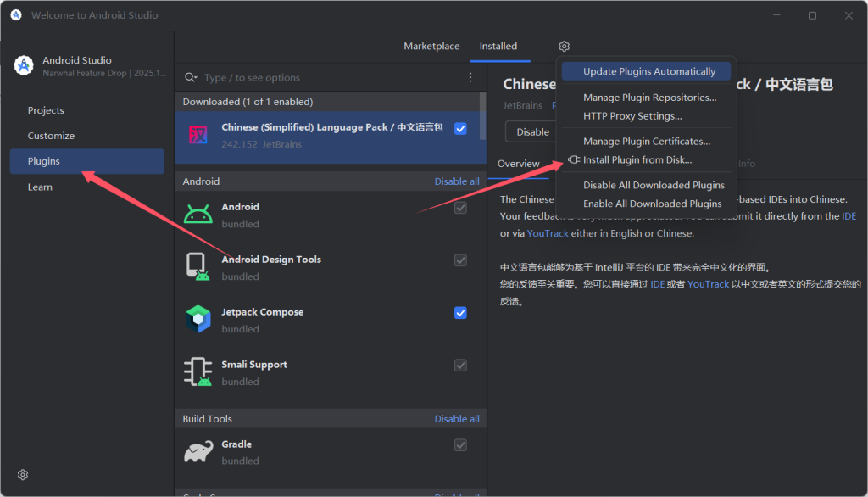
Task: Maximize the Welcome to Android Studio window
Action: (812, 15)
